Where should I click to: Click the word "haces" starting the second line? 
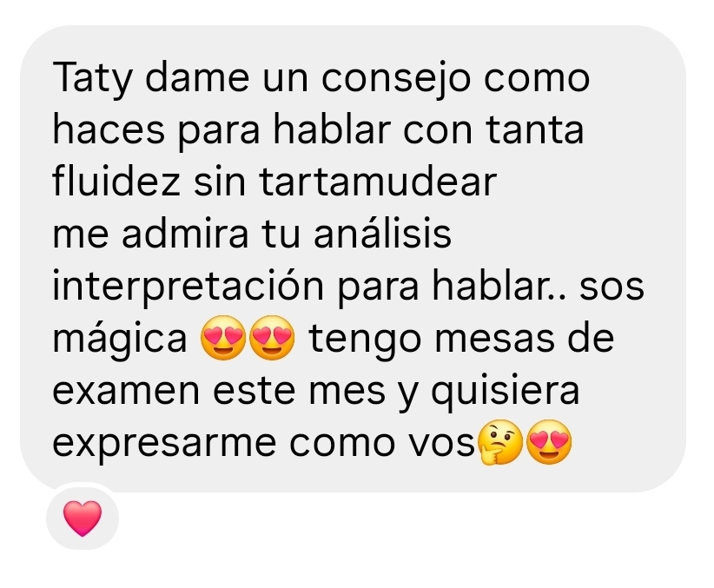point(109,129)
